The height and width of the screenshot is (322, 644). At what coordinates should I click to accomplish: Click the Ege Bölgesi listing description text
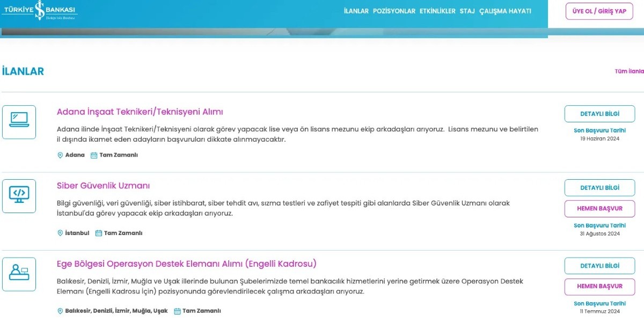[290, 286]
